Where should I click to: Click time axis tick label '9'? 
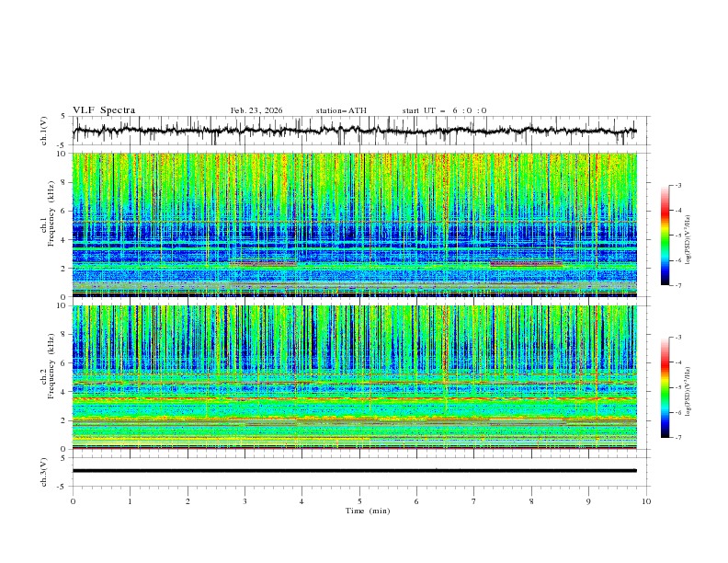pyautogui.click(x=588, y=501)
